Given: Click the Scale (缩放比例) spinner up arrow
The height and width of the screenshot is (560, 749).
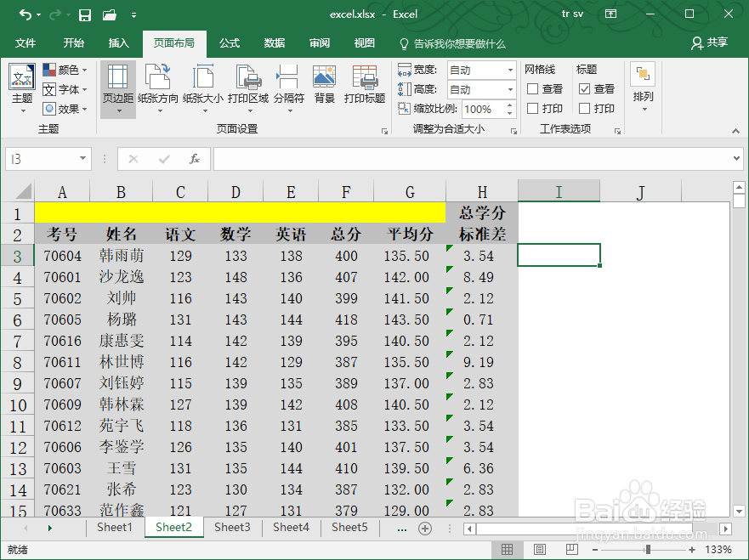Looking at the screenshot, I should click(x=510, y=105).
